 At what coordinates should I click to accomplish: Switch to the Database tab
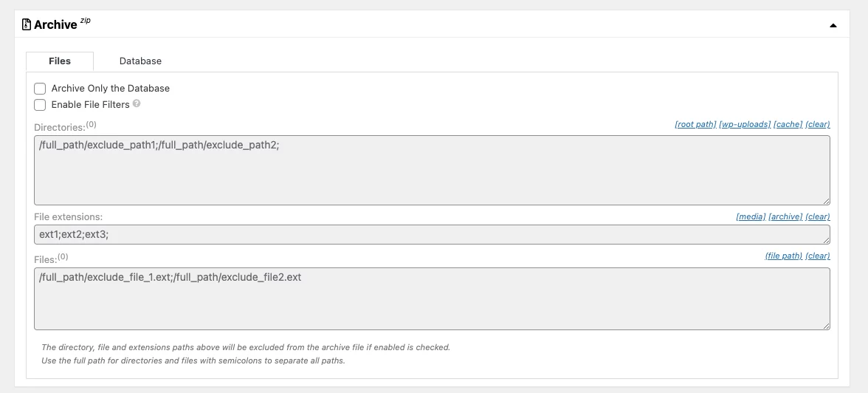tap(140, 61)
